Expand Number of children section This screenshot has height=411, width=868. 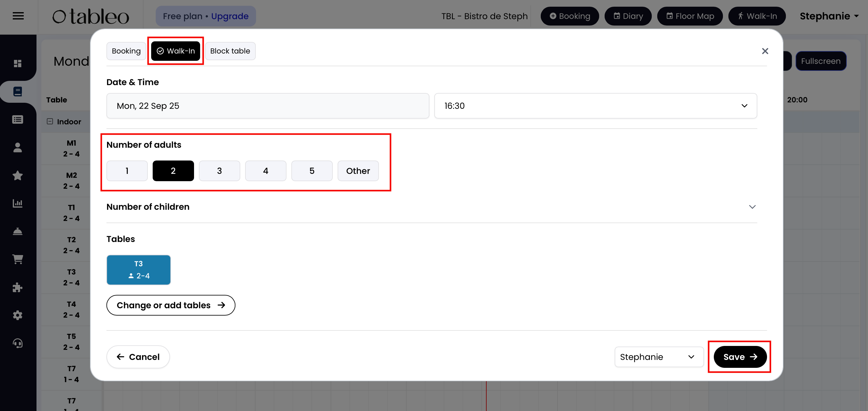point(752,207)
